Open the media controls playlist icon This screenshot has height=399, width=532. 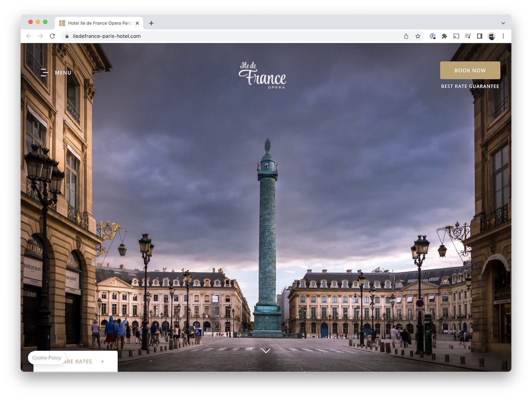tap(468, 36)
